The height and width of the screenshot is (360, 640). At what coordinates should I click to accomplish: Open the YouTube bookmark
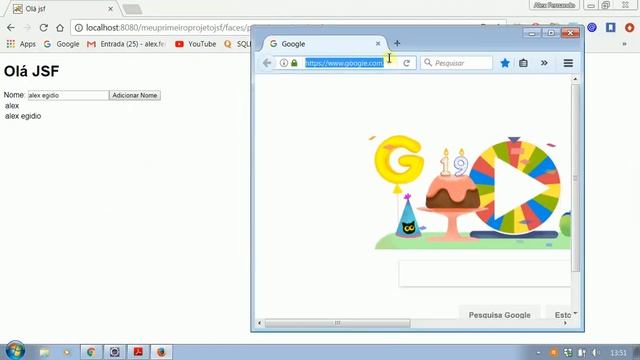tap(196, 44)
